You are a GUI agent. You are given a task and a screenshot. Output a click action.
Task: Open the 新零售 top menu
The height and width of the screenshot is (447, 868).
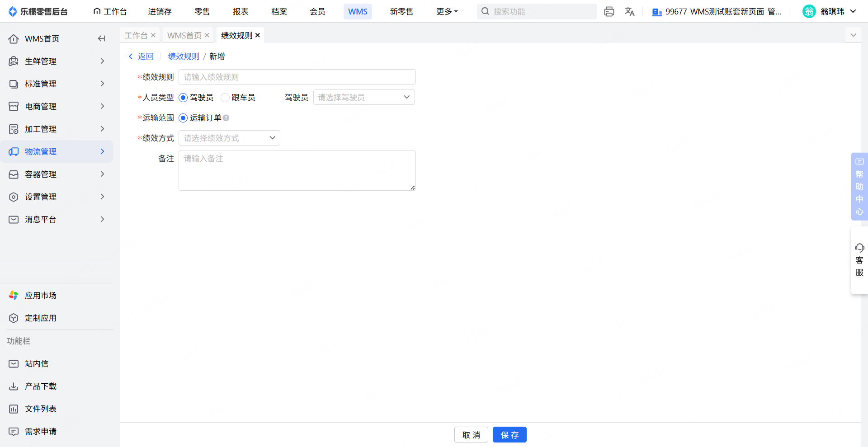click(x=401, y=11)
